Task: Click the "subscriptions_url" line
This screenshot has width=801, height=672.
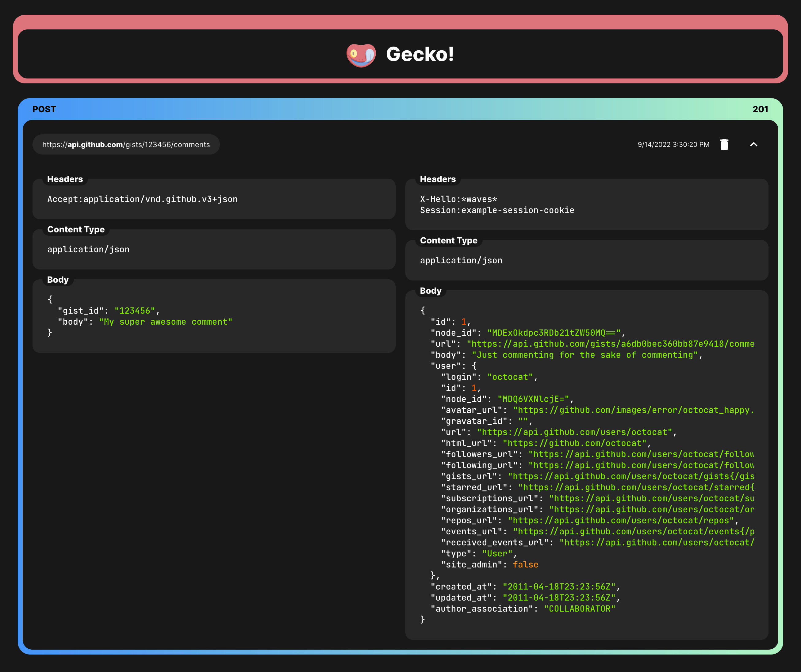Action: [x=597, y=498]
